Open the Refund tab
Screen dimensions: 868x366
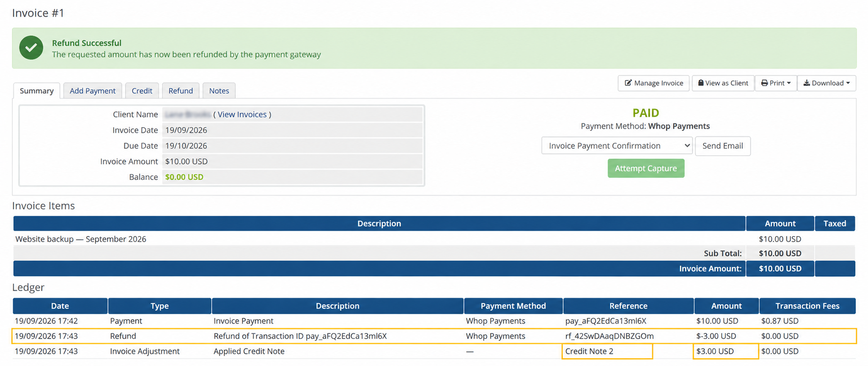tap(181, 91)
